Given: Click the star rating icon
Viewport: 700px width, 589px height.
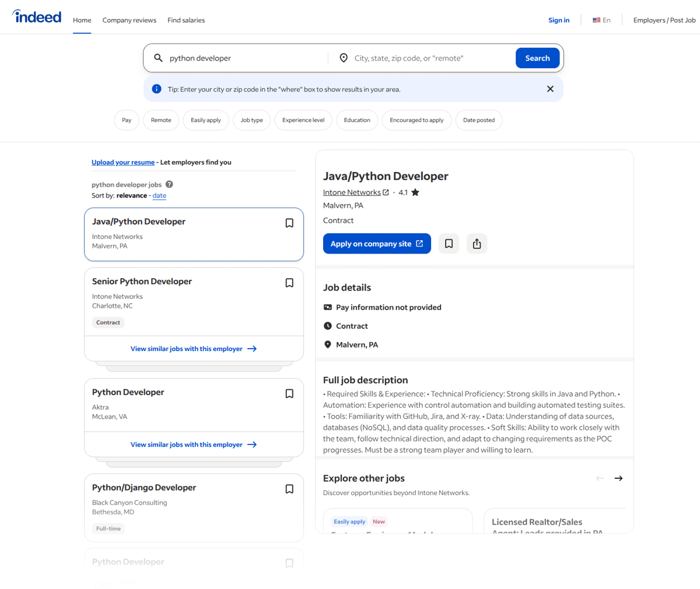Looking at the screenshot, I should [x=415, y=192].
